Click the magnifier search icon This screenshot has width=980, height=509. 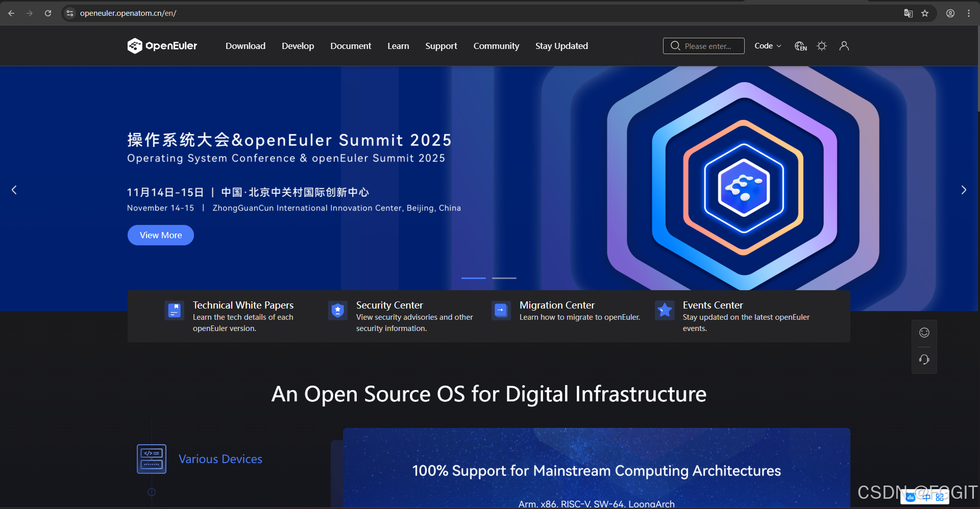[x=675, y=46]
